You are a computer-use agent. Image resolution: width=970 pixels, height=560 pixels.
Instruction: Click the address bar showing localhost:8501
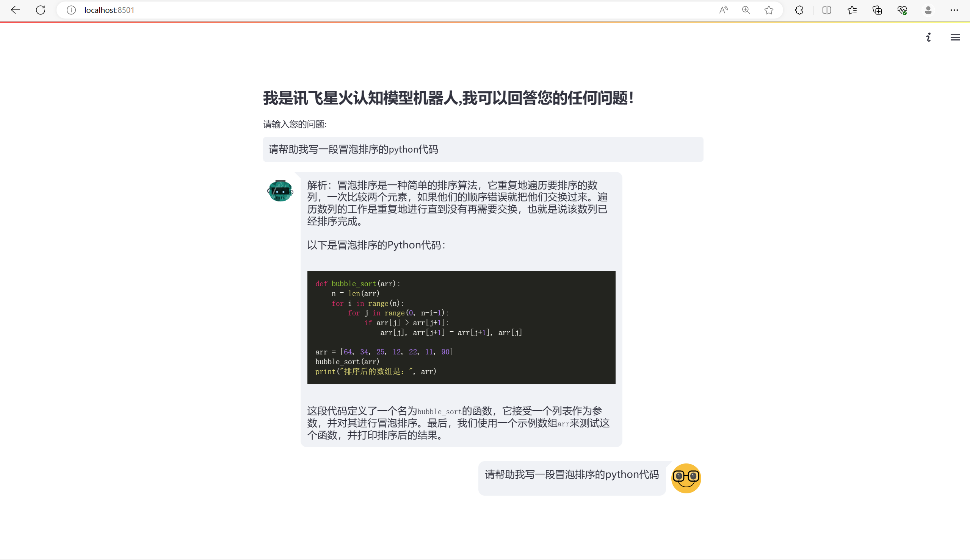coord(110,10)
